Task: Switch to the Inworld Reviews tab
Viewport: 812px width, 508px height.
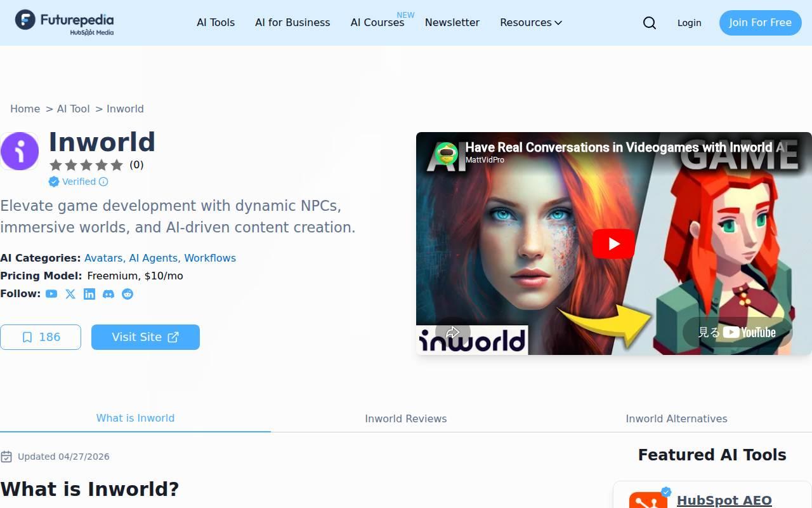Action: click(x=406, y=418)
